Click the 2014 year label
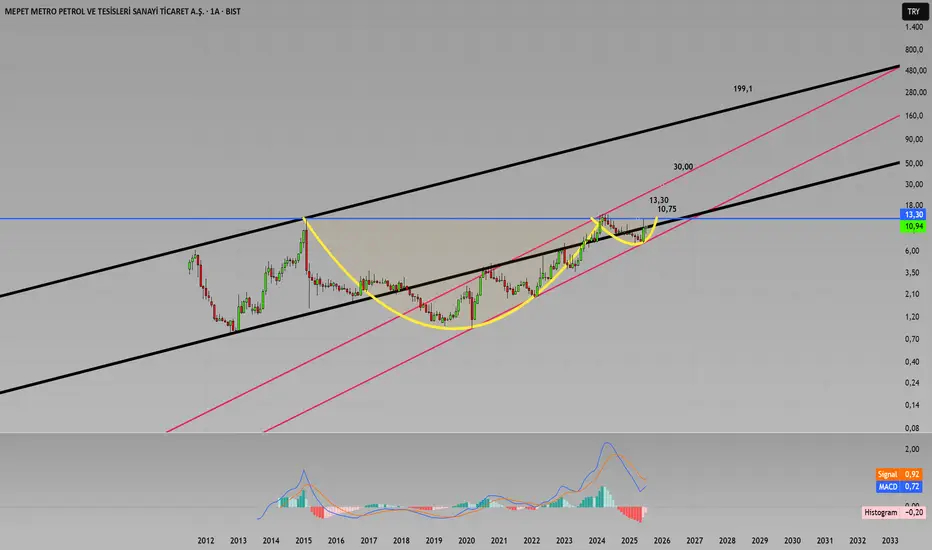 click(x=271, y=541)
